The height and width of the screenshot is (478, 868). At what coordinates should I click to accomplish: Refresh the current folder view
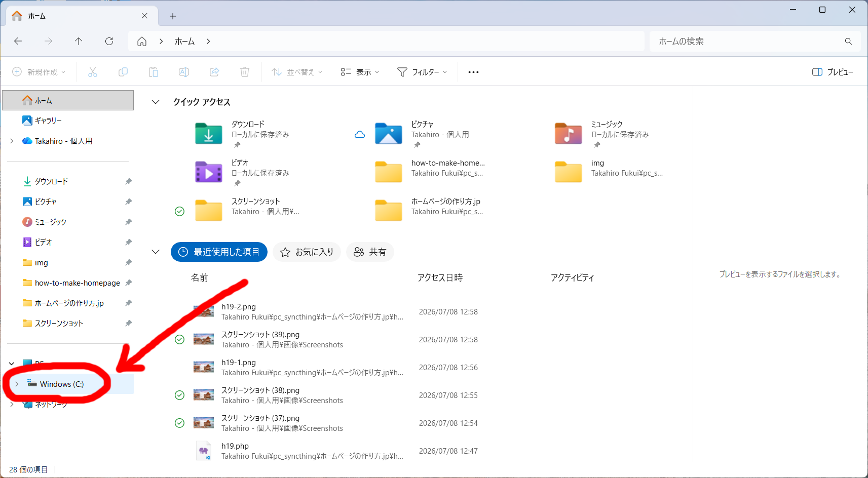[x=109, y=41]
